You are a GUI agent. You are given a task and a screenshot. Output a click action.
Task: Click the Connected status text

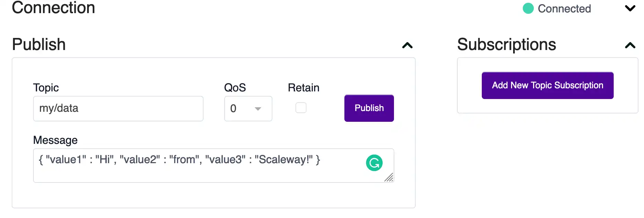(564, 9)
